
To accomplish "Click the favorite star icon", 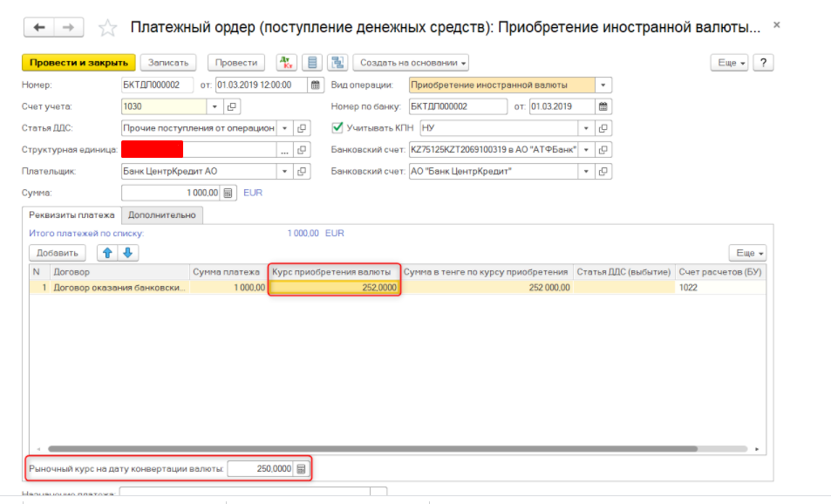I will 107,28.
